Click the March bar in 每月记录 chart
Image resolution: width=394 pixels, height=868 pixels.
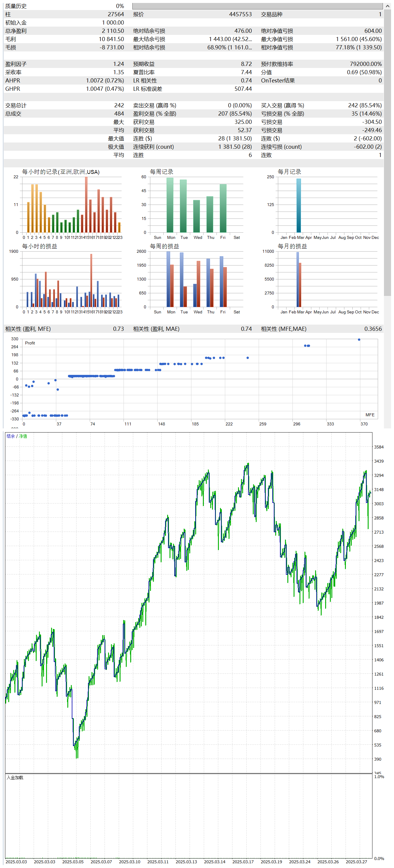pos(299,205)
